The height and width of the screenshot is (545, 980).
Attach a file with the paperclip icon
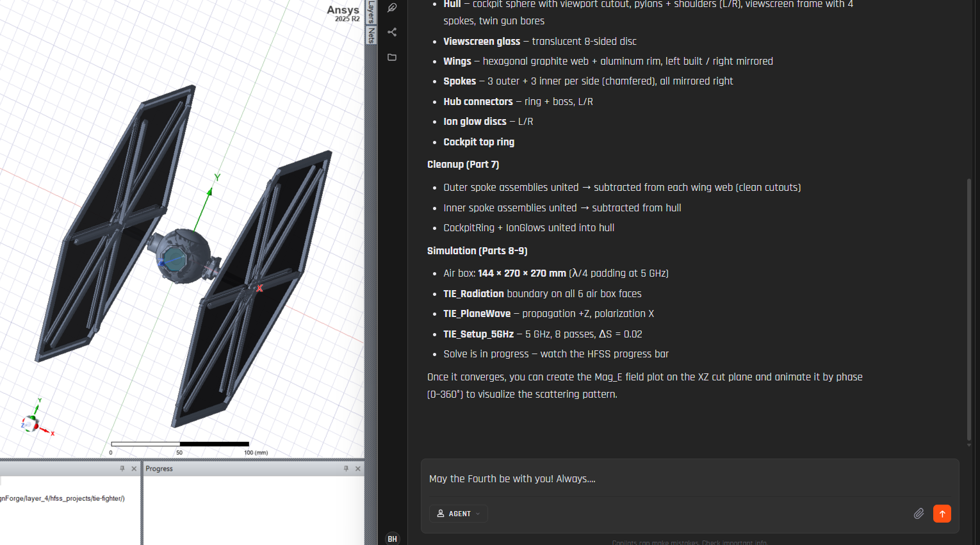click(919, 514)
